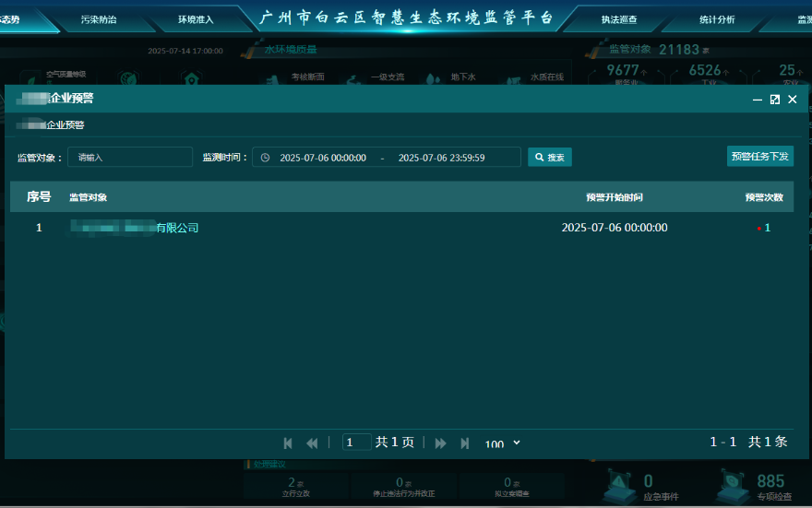Open the monitoring end time picker
Image resolution: width=812 pixels, height=508 pixels.
tap(441, 158)
